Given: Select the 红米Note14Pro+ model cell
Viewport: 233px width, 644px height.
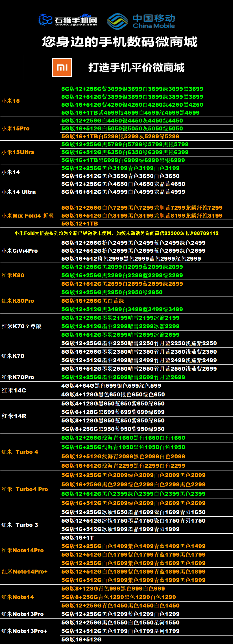Looking at the screenshot, I should 30,572.
